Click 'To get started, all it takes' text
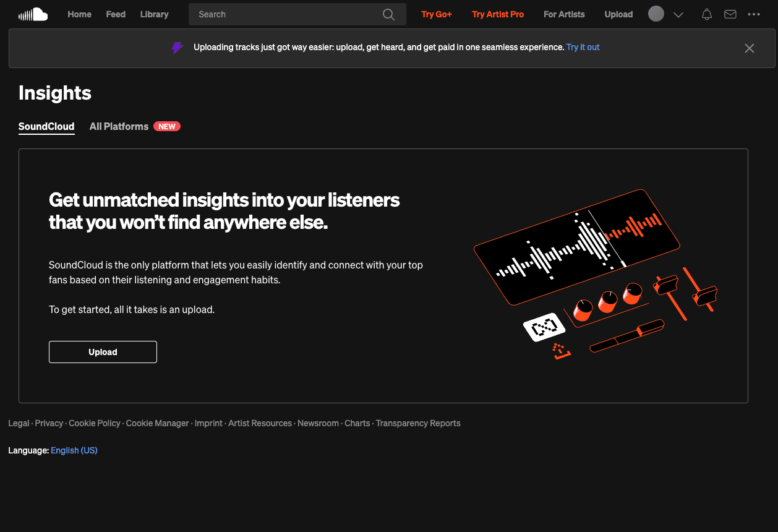The width and height of the screenshot is (778, 532). pyautogui.click(x=132, y=309)
